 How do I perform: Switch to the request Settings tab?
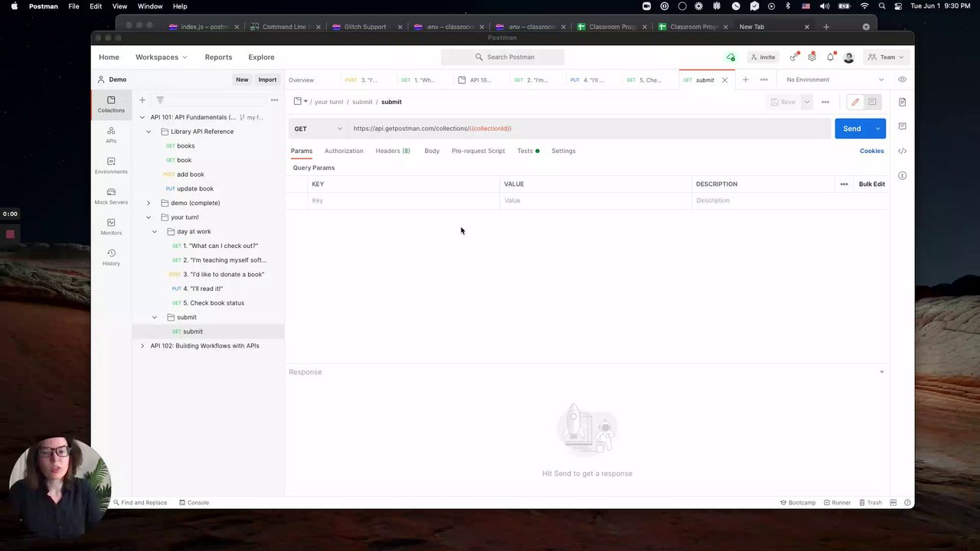[x=563, y=151]
